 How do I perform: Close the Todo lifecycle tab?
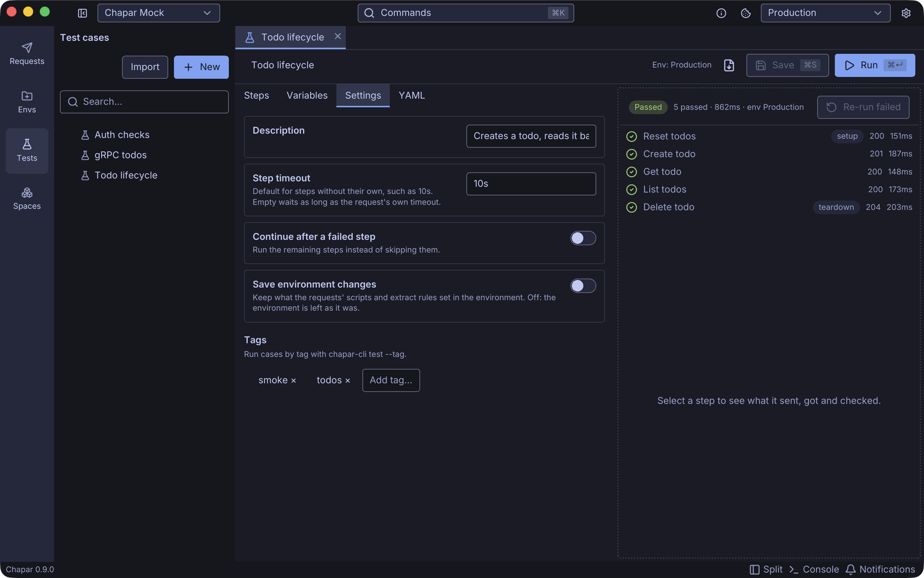coord(338,36)
